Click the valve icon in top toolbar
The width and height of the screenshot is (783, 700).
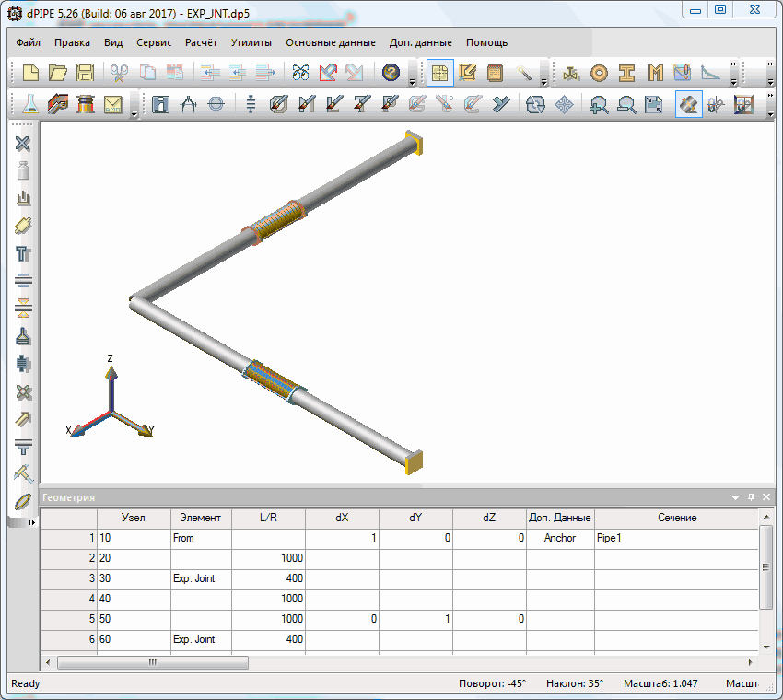click(572, 73)
